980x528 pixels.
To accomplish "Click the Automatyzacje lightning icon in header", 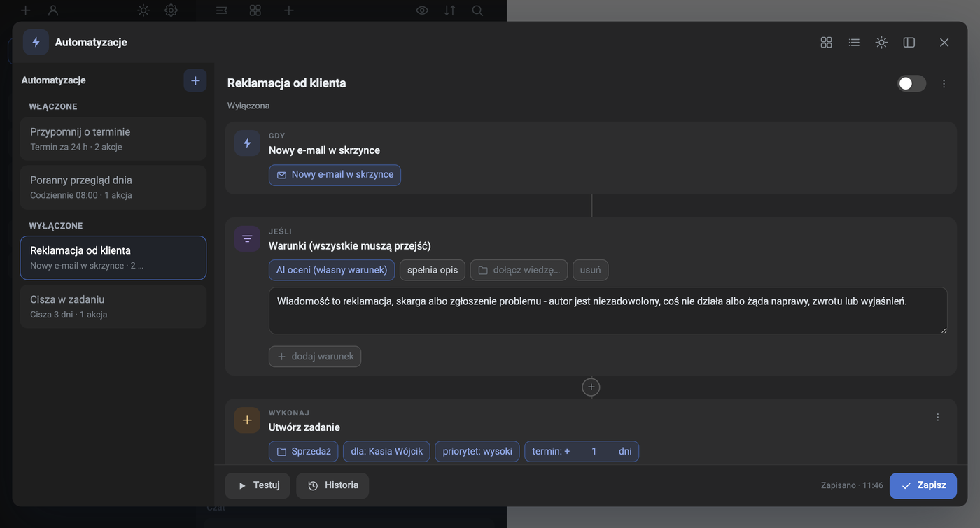I will tap(36, 42).
